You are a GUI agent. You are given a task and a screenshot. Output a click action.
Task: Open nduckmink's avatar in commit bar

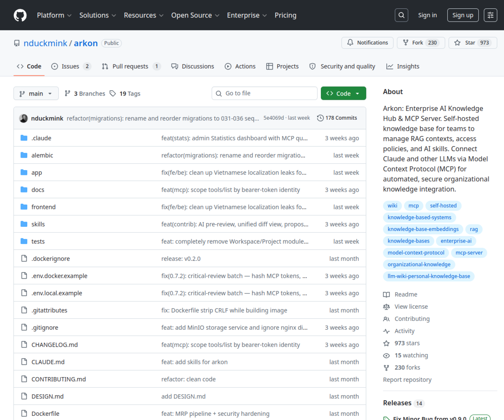tap(23, 118)
